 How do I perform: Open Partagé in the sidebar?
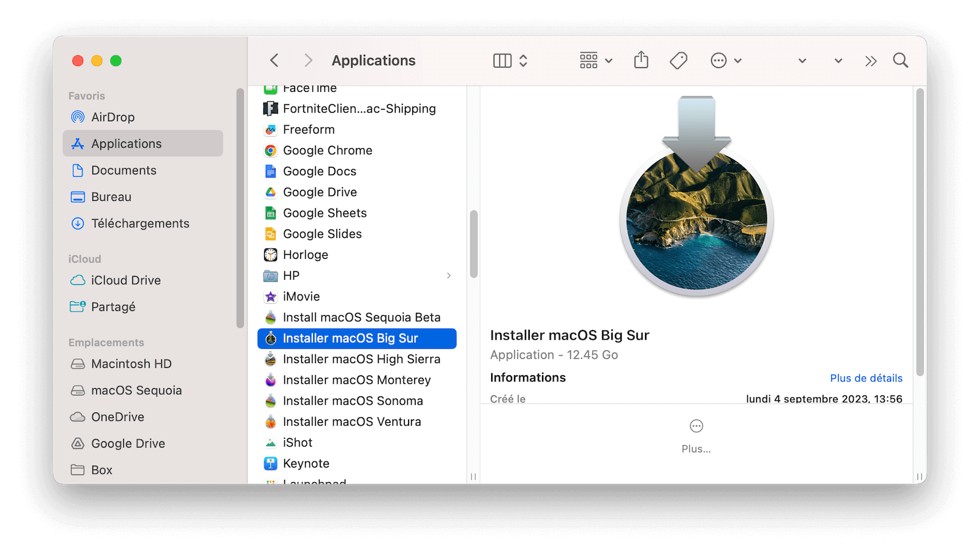[x=143, y=307]
